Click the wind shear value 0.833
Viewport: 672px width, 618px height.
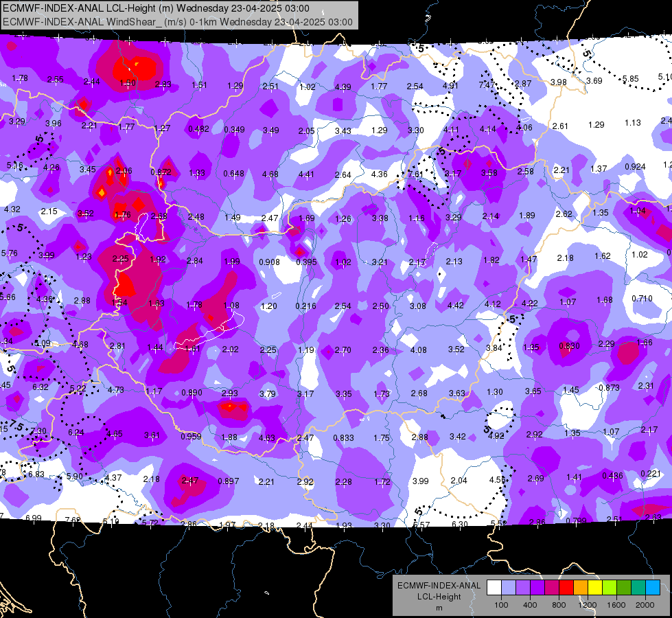[343, 438]
